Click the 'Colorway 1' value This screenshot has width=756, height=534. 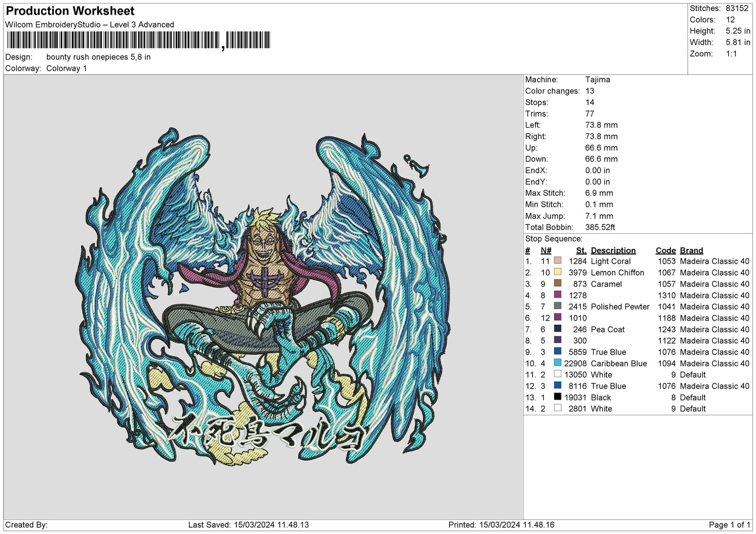66,69
